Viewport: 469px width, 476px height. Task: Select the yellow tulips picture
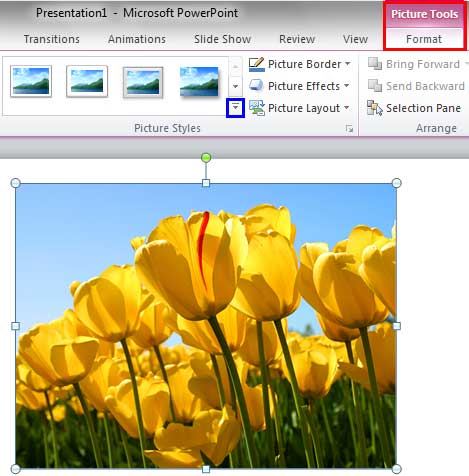pyautogui.click(x=206, y=326)
